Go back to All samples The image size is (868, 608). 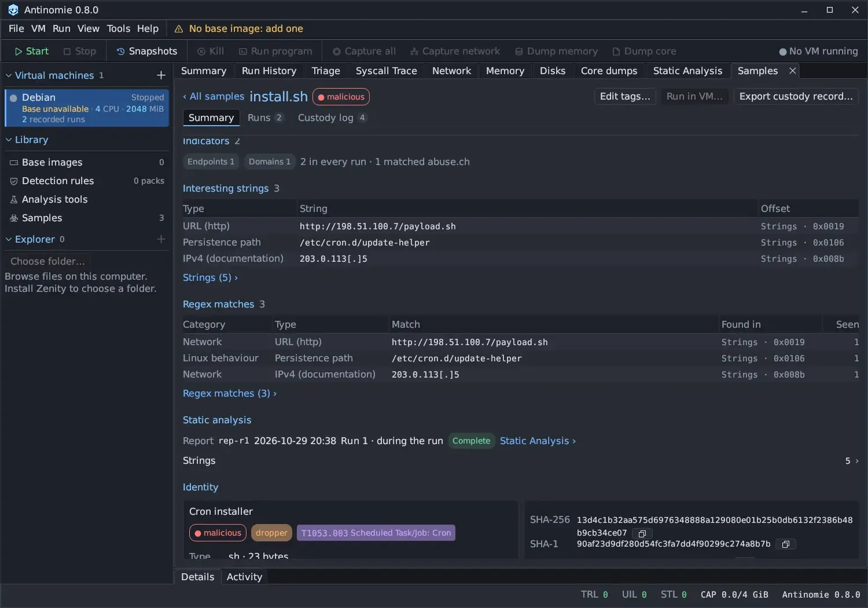coord(214,97)
